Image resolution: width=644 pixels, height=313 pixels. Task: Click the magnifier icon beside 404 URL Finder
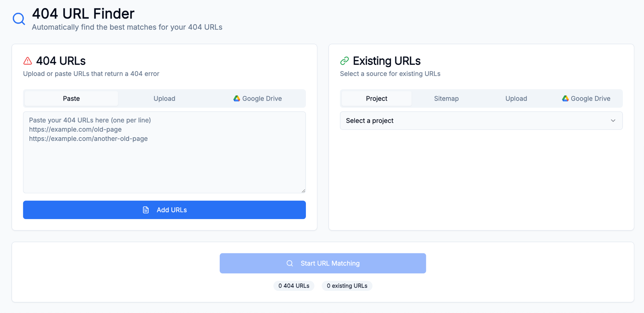(19, 19)
